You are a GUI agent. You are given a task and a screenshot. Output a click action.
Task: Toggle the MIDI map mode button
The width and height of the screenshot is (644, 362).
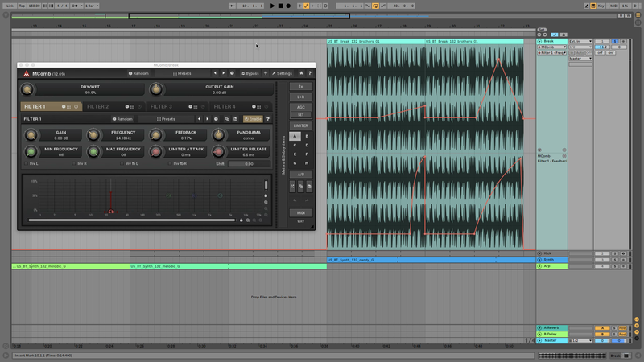point(614,6)
